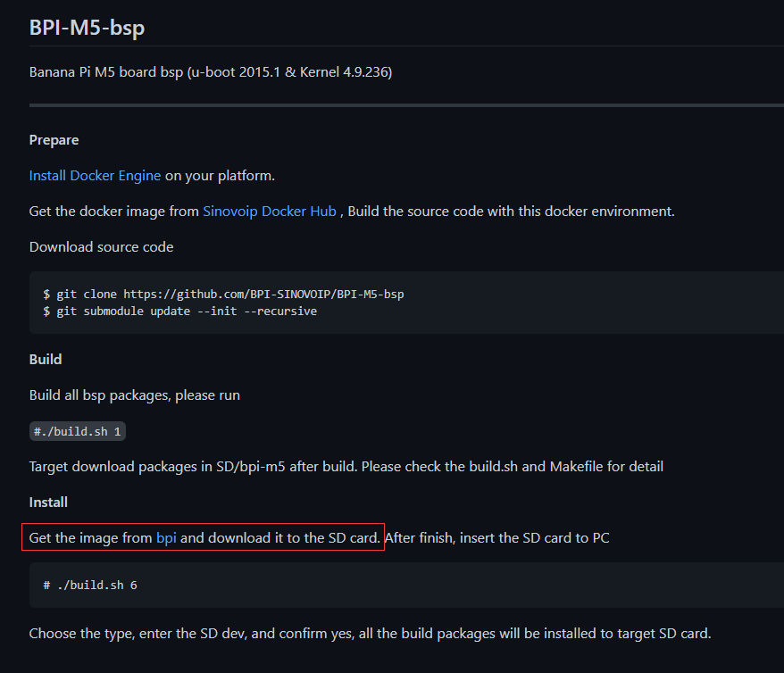Click the Banana Pi M5 board description

211,72
